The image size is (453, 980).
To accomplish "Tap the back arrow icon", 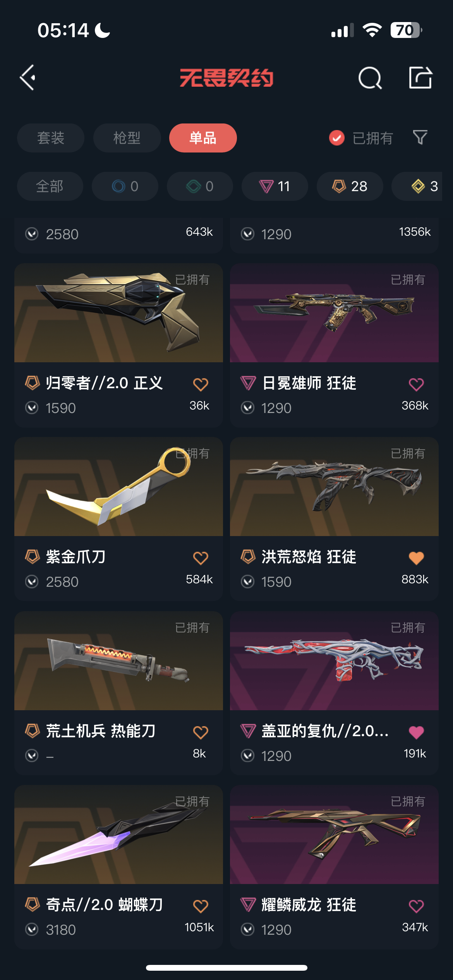I will coord(27,77).
